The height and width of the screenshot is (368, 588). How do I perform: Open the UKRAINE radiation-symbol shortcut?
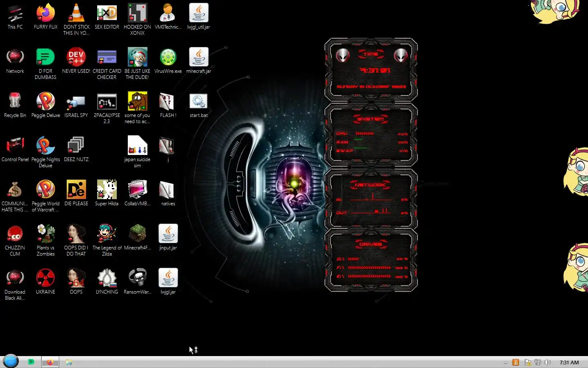point(46,282)
